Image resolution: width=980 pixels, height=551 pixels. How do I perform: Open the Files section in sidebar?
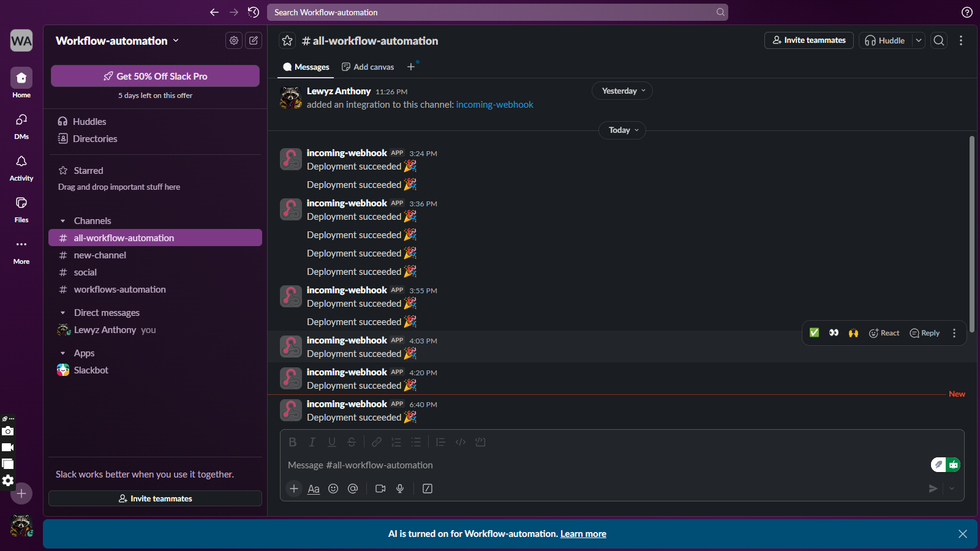pos(21,209)
